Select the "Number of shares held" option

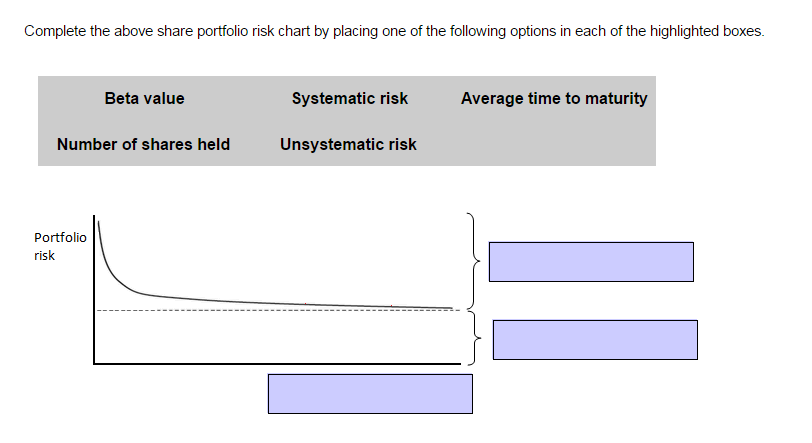143,144
